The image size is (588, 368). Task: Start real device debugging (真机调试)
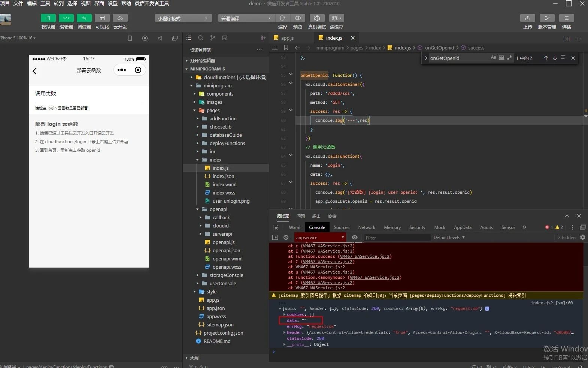click(317, 18)
